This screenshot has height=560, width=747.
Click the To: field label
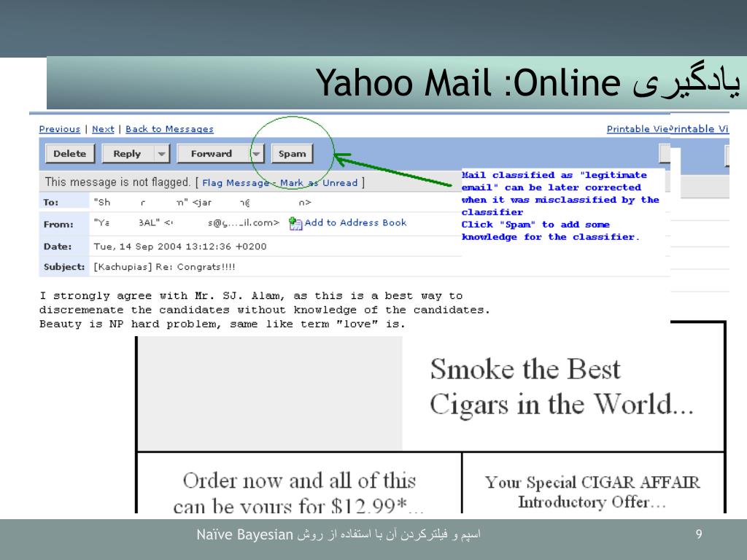point(51,203)
